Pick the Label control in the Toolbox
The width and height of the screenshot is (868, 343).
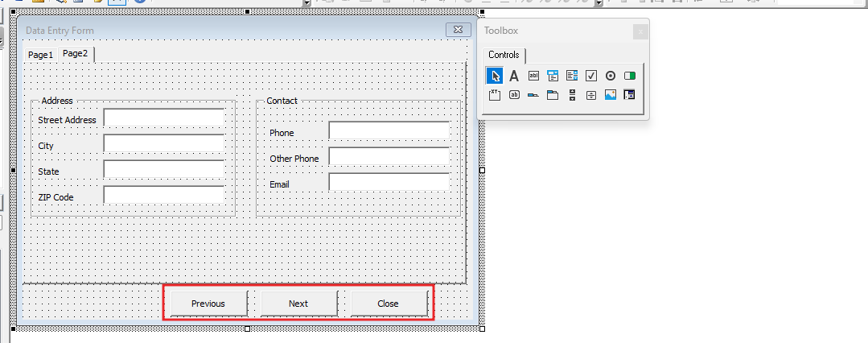(x=514, y=76)
